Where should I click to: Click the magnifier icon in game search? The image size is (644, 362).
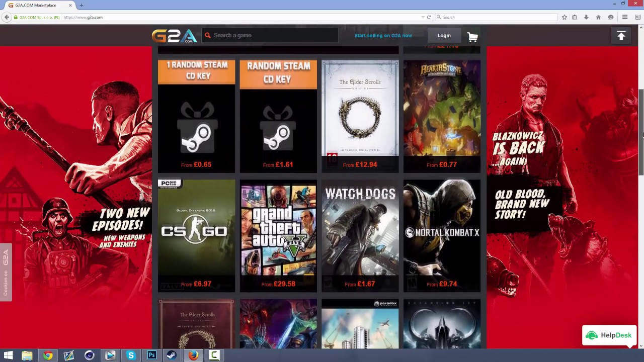[207, 35]
